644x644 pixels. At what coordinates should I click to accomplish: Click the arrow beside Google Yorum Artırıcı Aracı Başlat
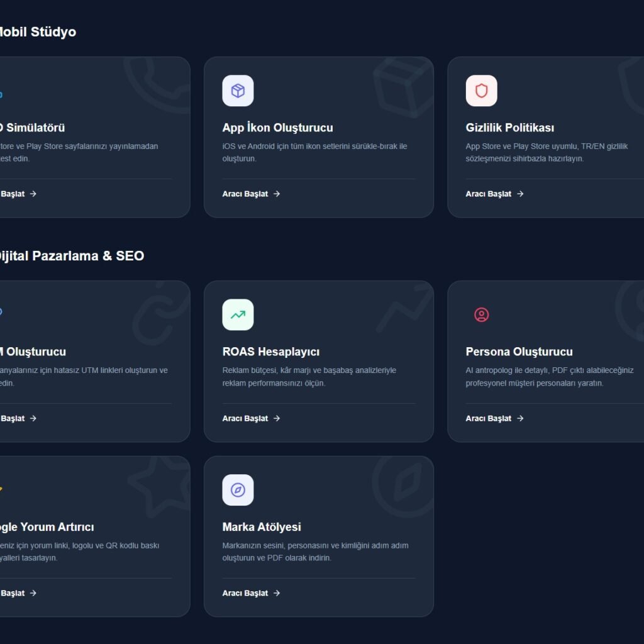tap(33, 593)
